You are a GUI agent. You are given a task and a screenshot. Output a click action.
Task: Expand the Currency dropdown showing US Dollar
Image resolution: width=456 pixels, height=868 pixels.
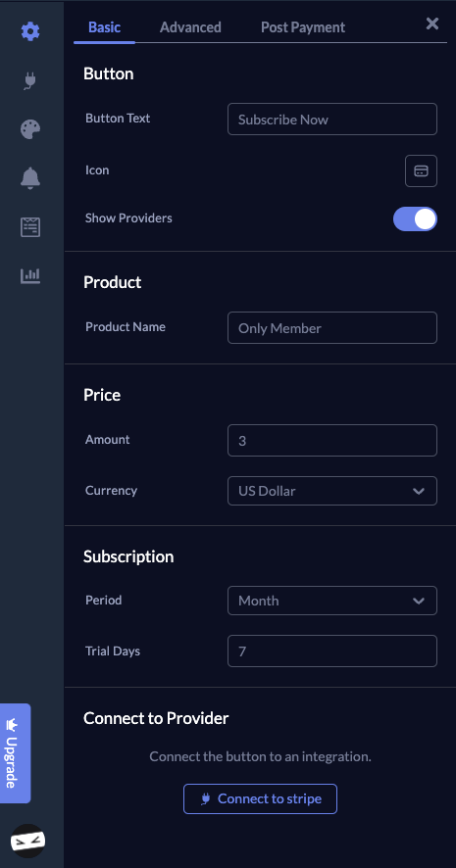[x=332, y=491]
